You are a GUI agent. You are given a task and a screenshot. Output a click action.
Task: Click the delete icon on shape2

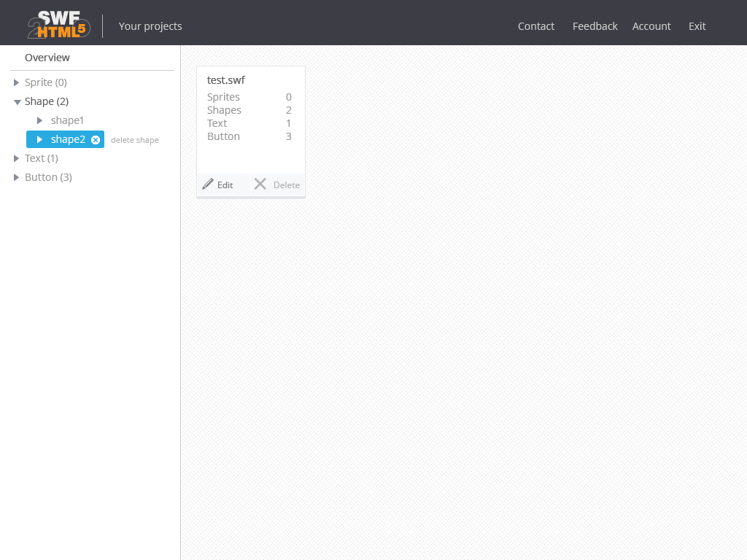[96, 139]
